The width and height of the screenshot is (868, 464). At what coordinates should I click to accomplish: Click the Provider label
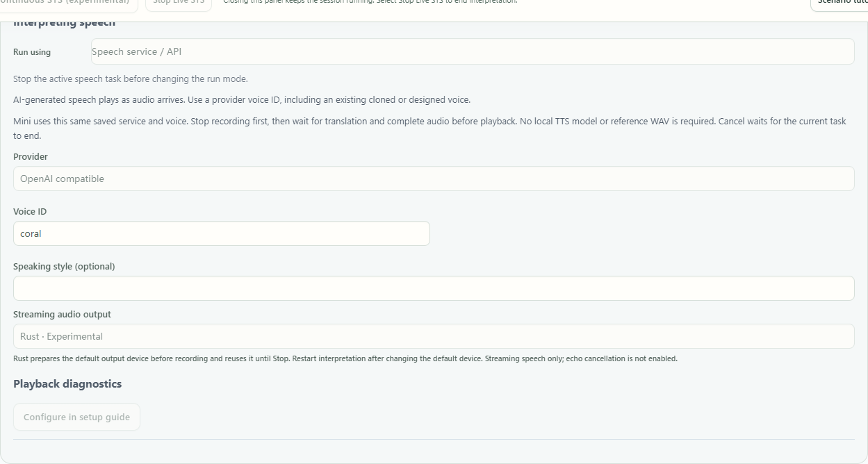(31, 157)
